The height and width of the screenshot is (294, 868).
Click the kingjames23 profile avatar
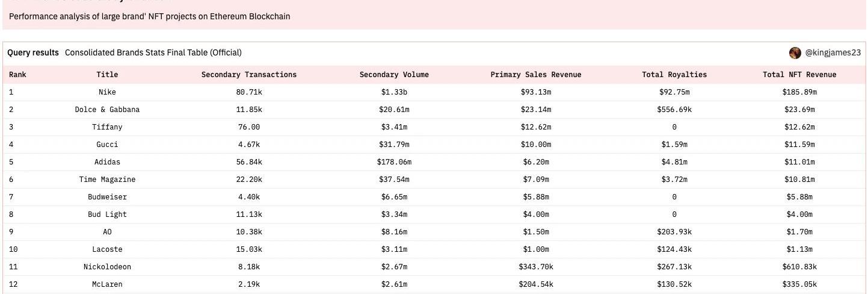(x=795, y=53)
